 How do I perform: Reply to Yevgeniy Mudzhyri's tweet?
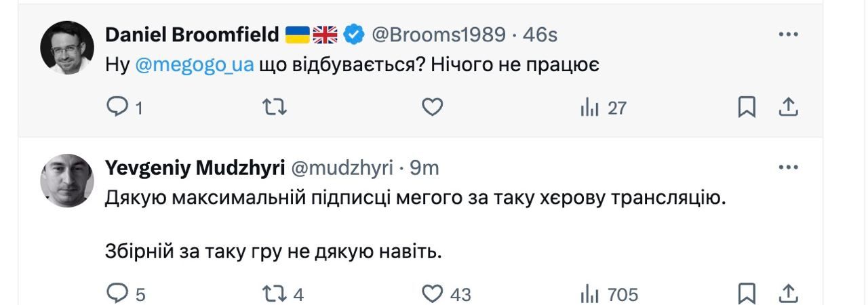(118, 293)
